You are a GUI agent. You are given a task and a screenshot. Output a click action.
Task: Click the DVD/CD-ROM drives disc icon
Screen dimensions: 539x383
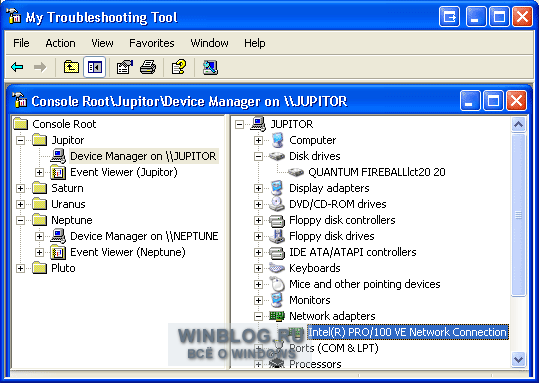(x=277, y=204)
